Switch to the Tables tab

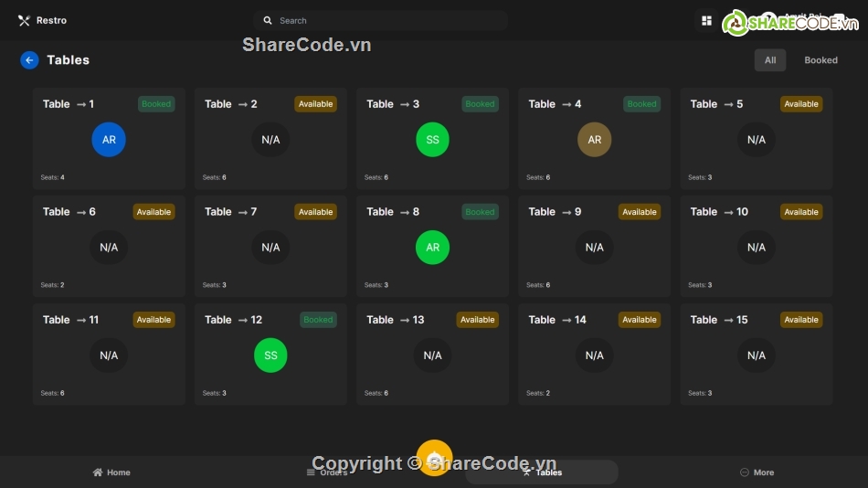(x=542, y=472)
